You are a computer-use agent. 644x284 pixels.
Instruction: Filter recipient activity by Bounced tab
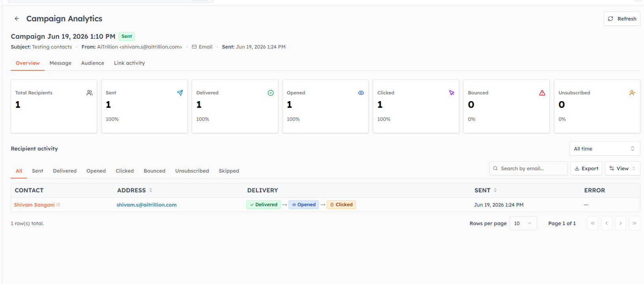pos(154,171)
